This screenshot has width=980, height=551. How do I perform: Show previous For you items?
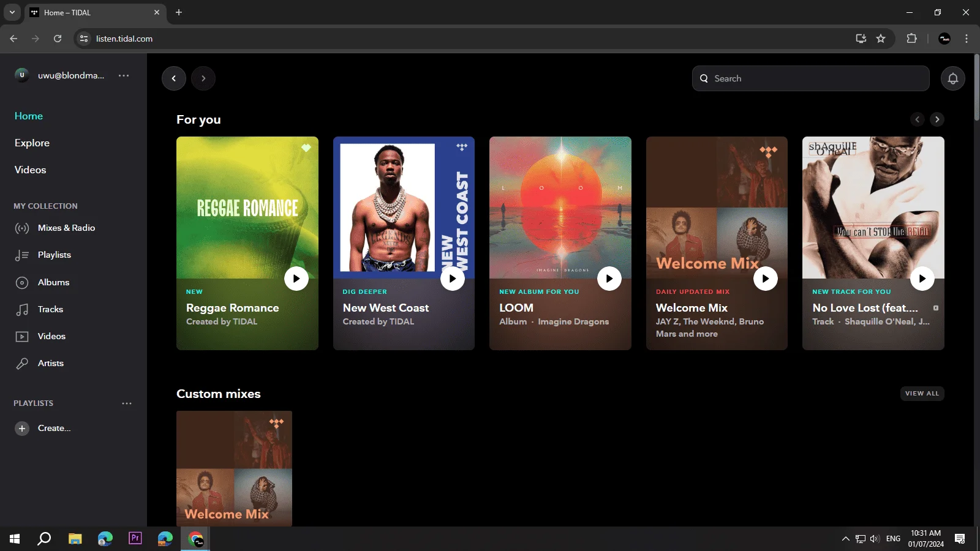(918, 119)
